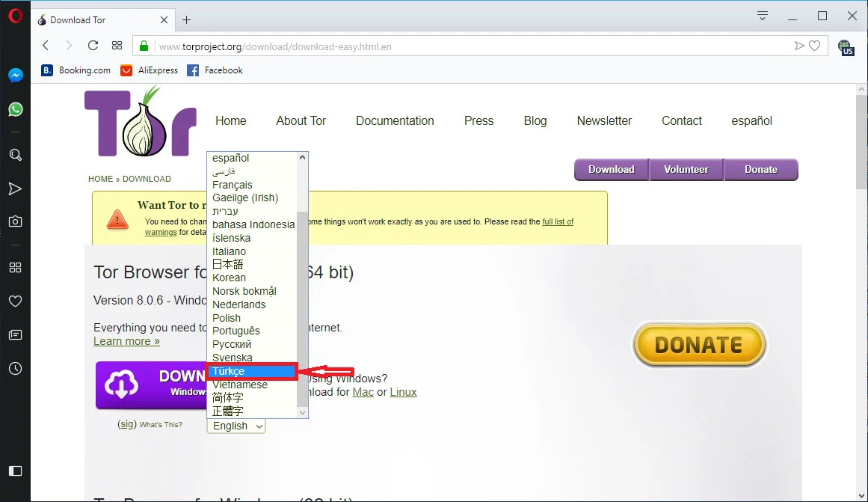Viewport: 868px width, 502px height.
Task: Select Türkçe from language list
Action: (251, 371)
